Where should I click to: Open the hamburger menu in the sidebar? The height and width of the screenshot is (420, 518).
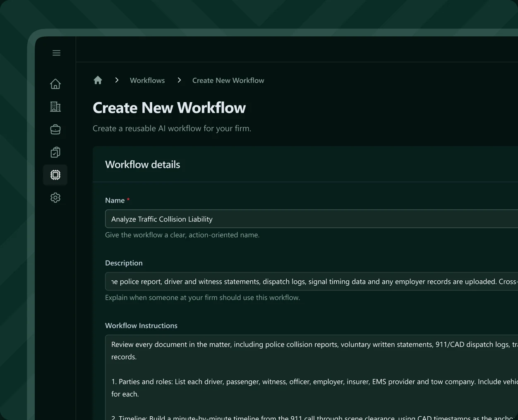click(x=56, y=53)
